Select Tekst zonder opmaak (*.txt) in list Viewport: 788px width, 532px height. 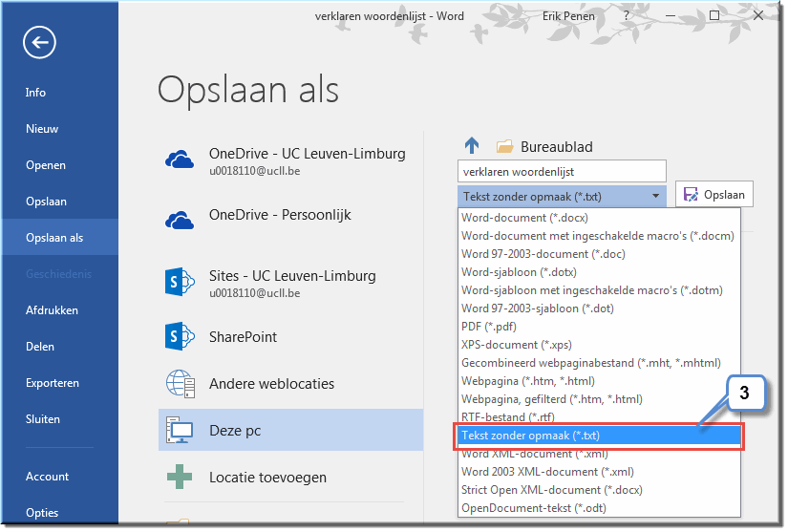[599, 436]
